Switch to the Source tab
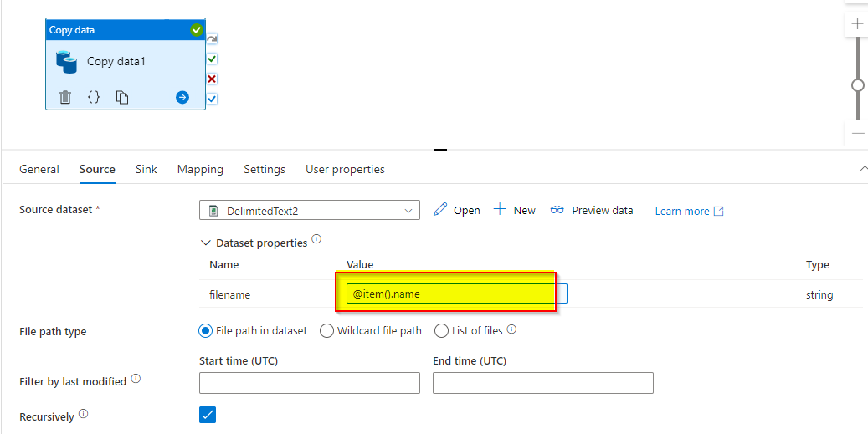This screenshot has width=868, height=434. pos(97,169)
